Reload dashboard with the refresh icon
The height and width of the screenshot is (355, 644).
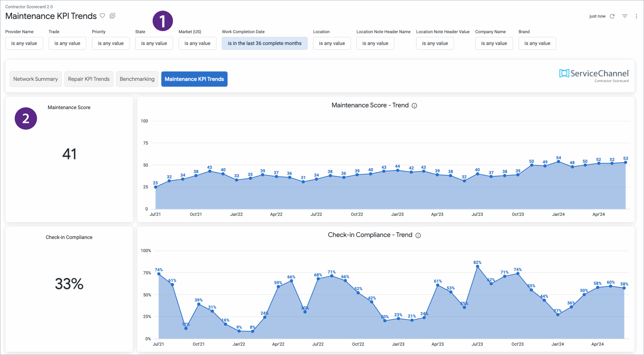pyautogui.click(x=612, y=16)
